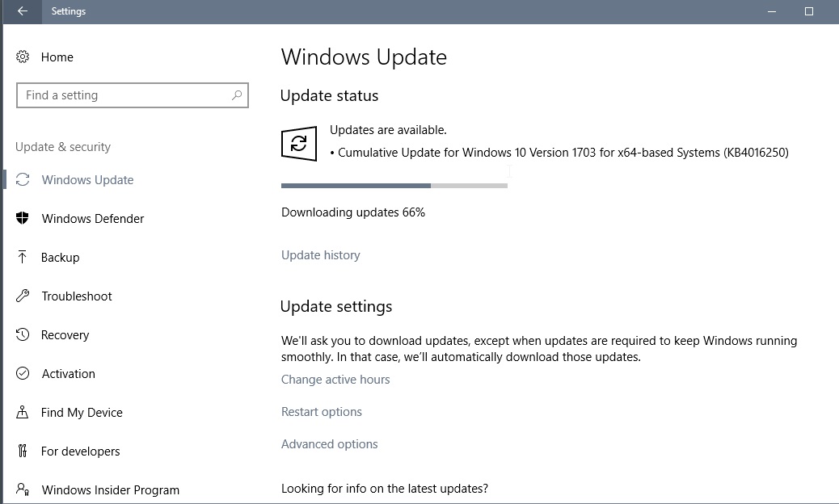Open the Activation section

click(x=69, y=374)
